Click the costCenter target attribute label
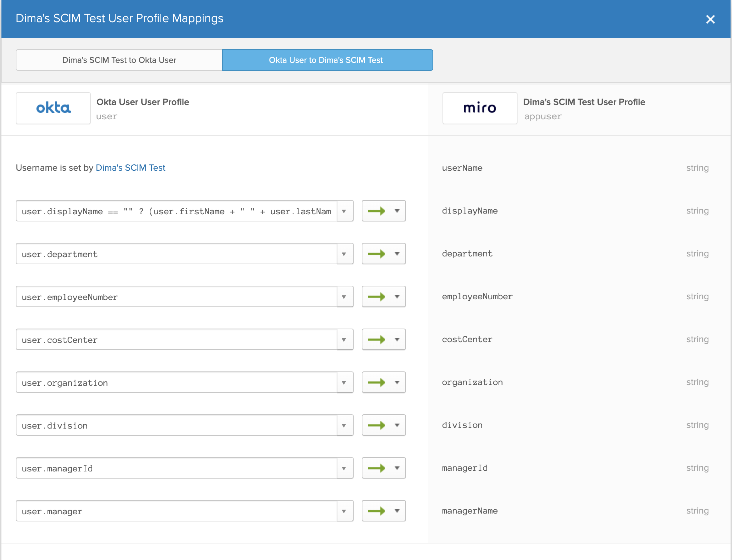Viewport: 732px width, 560px height. pos(467,339)
